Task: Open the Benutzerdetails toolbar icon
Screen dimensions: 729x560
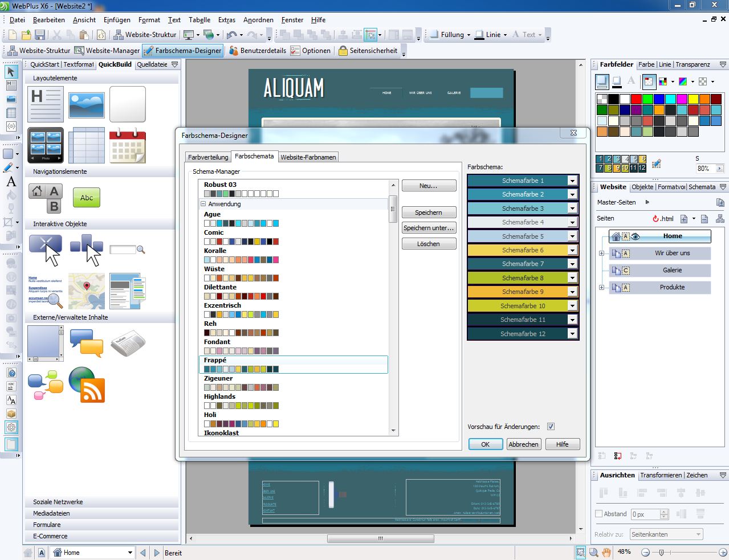Action: pos(257,50)
